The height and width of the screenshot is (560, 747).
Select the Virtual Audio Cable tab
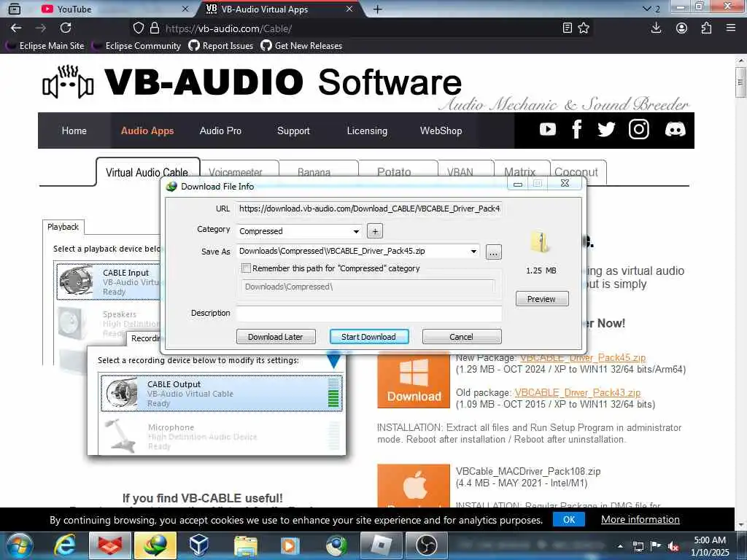point(147,172)
